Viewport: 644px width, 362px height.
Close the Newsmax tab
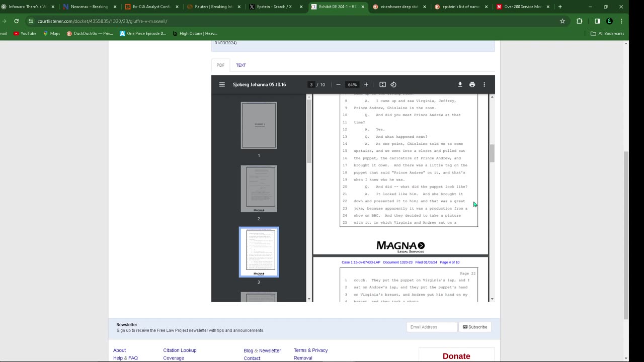[115, 7]
